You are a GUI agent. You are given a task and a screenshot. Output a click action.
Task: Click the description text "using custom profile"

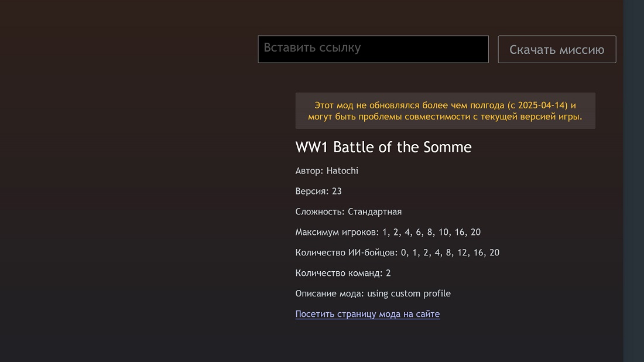(x=409, y=294)
